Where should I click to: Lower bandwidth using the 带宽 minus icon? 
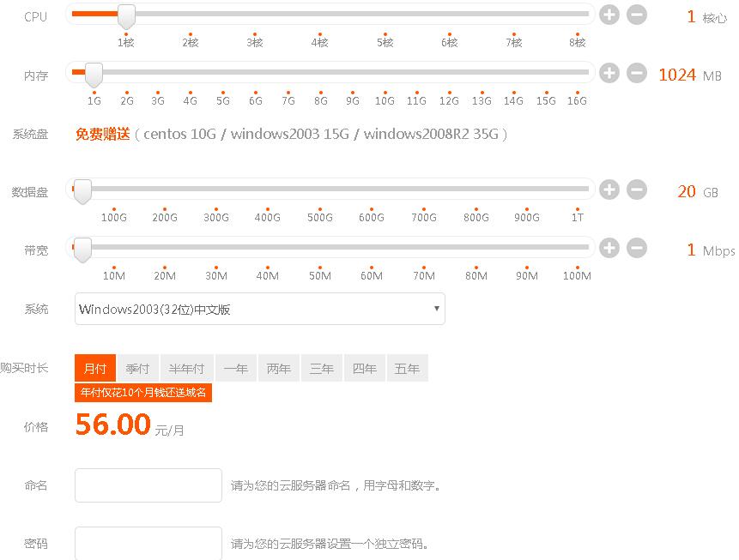click(x=636, y=248)
